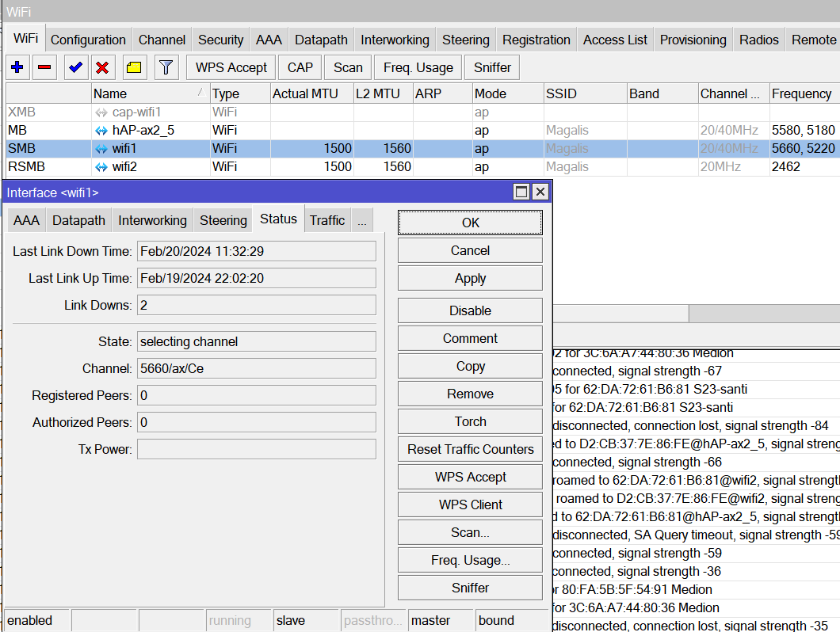Disable the interface via the red X icon
Image resolution: width=840 pixels, height=632 pixels.
(104, 67)
